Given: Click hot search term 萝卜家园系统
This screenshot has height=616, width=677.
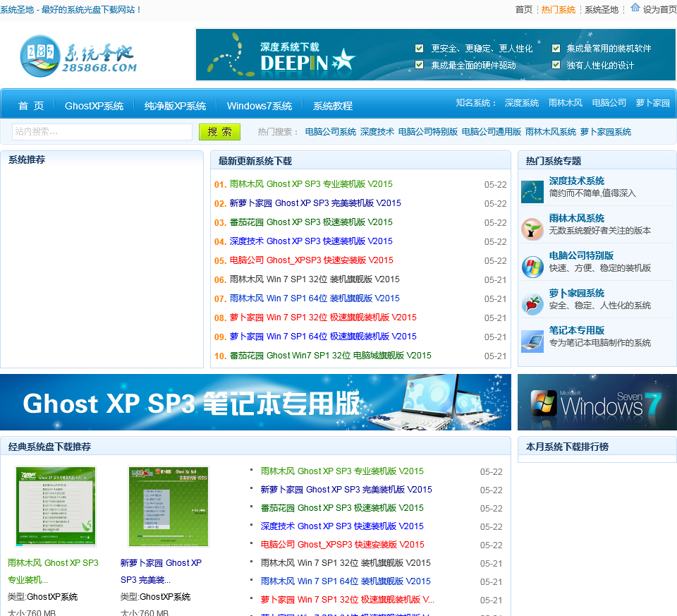Looking at the screenshot, I should [x=605, y=132].
